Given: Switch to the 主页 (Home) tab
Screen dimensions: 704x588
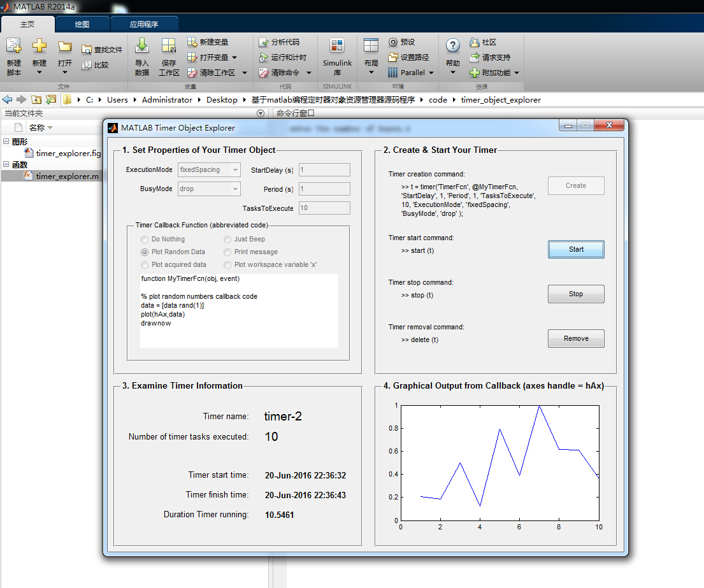Looking at the screenshot, I should (27, 24).
